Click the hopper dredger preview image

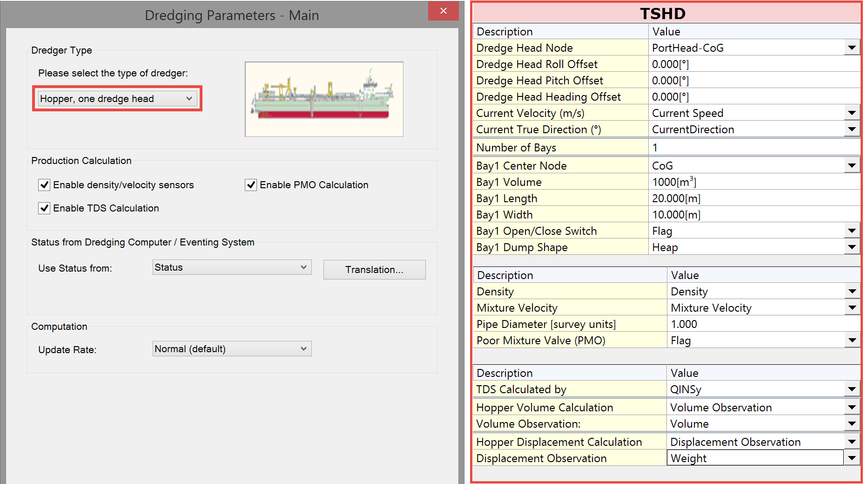tap(324, 99)
